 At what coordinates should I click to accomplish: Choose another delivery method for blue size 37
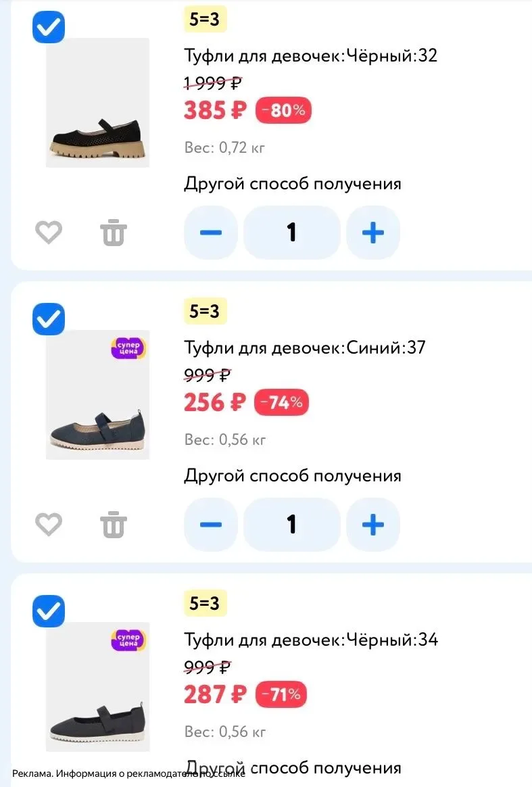[293, 476]
